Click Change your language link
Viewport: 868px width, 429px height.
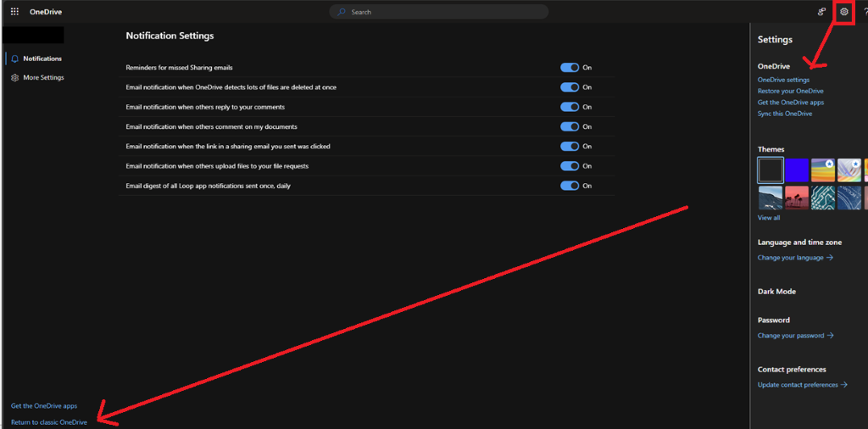coord(795,258)
